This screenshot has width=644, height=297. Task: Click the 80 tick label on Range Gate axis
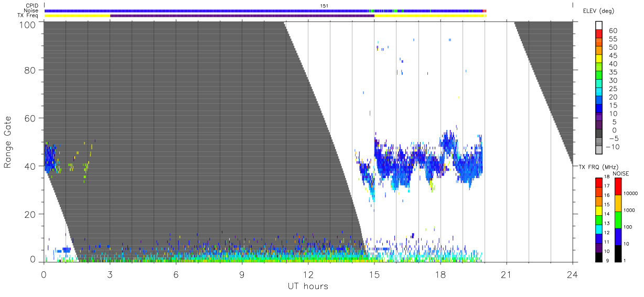tap(30, 70)
